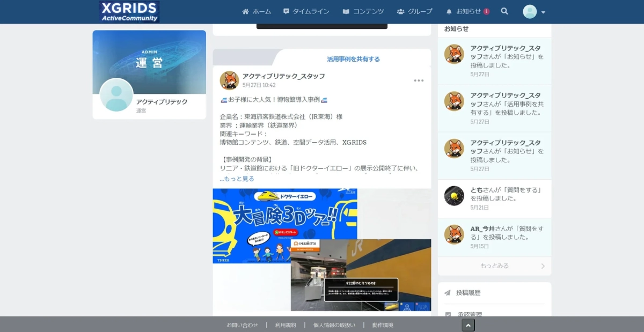The image size is (644, 332).
Task: Click とも's dark circular avatar
Action: 454,196
